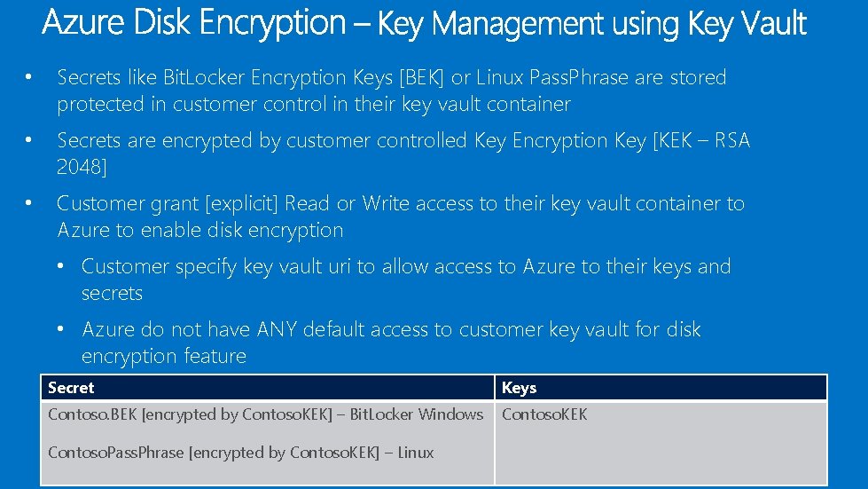Click the third top-level bullet marker
The height and width of the screenshot is (489, 868).
tap(28, 203)
